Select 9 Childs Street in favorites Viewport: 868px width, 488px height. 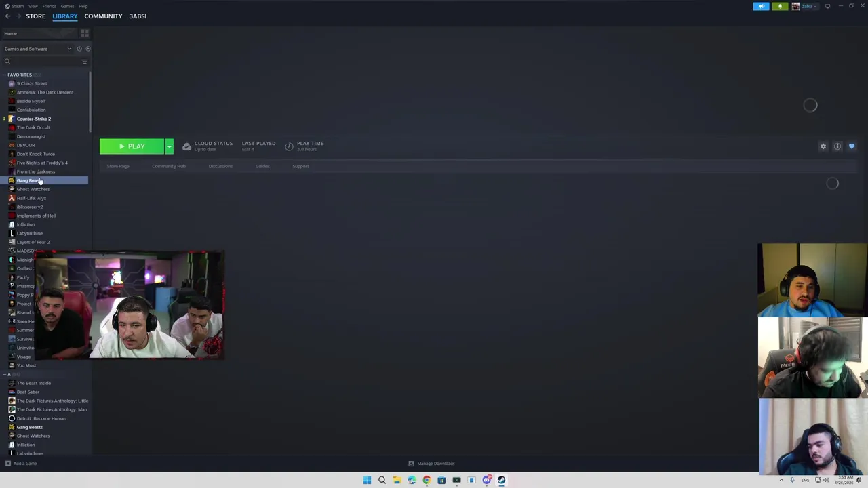tap(32, 83)
